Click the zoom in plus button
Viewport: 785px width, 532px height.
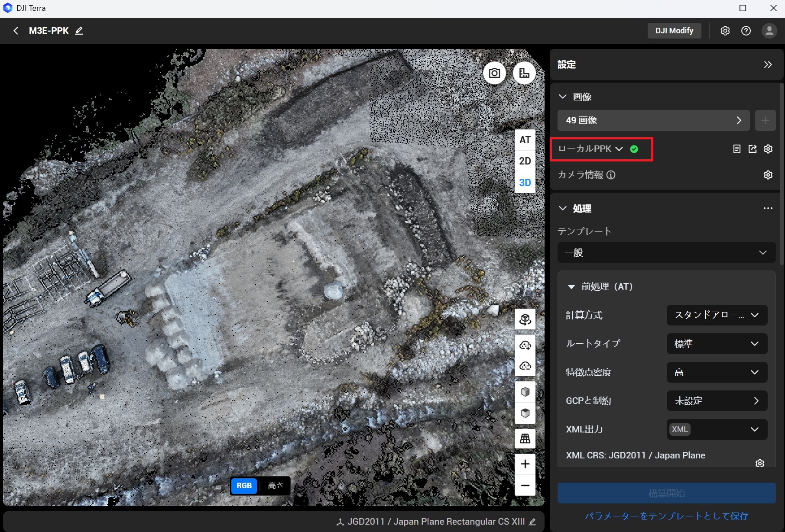coord(525,464)
